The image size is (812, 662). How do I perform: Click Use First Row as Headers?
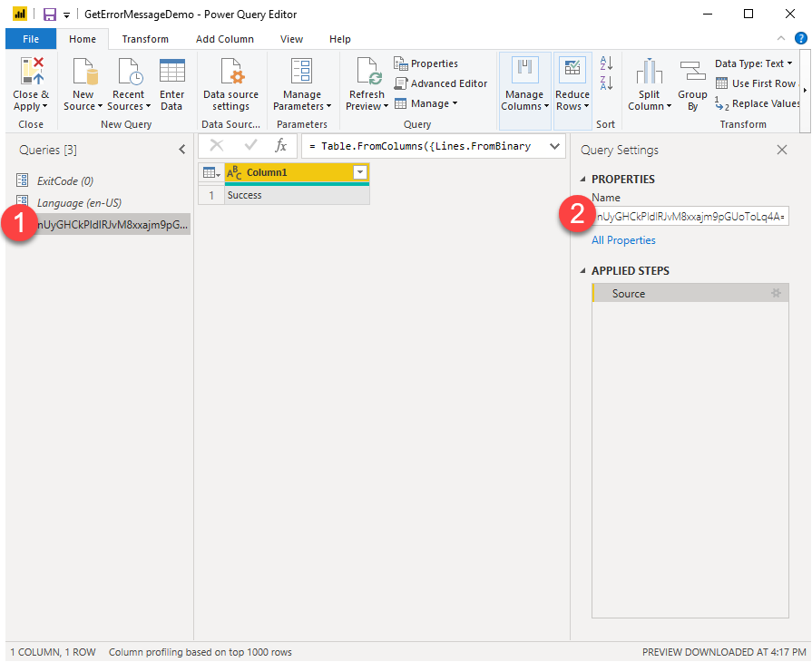[758, 83]
